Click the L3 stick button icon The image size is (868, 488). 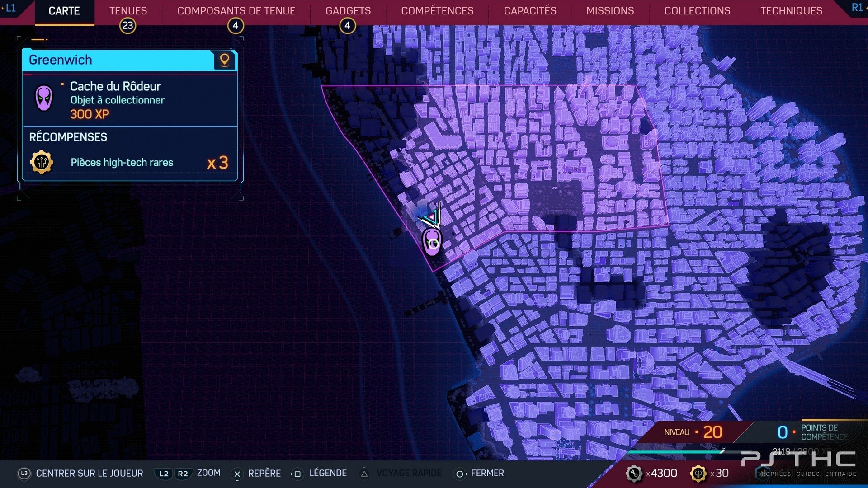coord(24,474)
